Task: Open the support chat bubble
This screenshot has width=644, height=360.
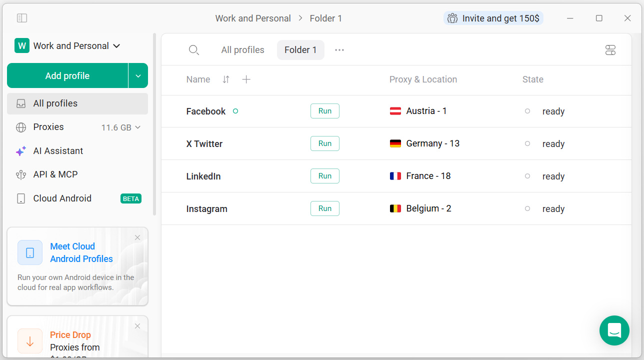Action: [x=614, y=330]
